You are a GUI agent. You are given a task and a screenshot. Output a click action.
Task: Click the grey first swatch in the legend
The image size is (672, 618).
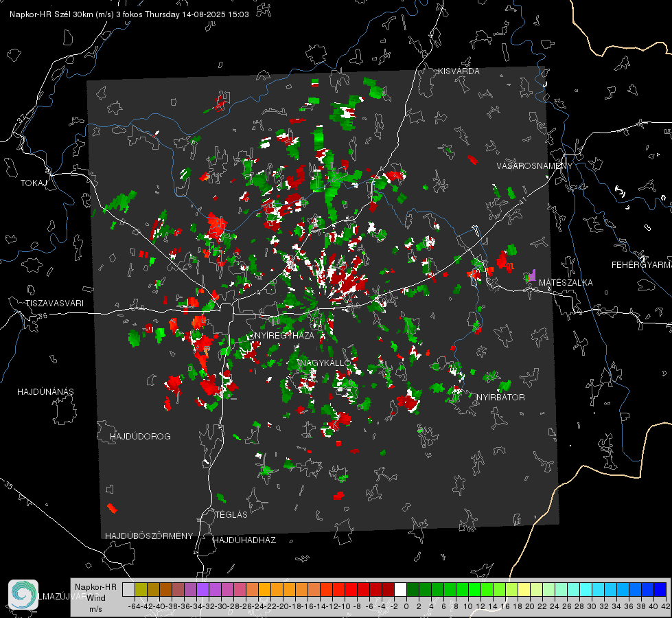(x=128, y=589)
